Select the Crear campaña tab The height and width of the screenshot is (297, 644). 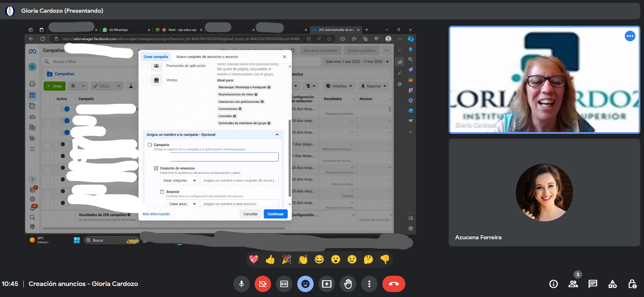pos(156,57)
